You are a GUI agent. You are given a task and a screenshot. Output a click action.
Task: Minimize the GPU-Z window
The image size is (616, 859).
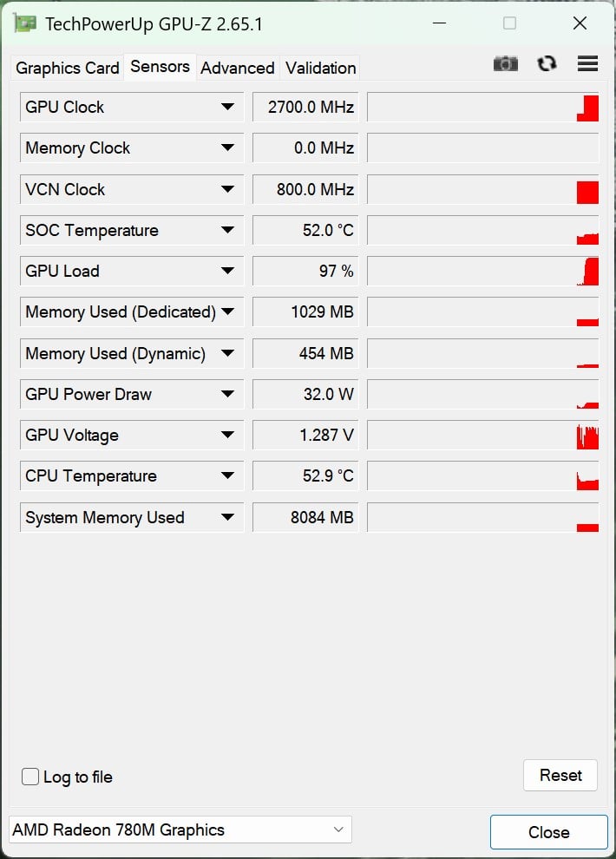click(x=439, y=23)
